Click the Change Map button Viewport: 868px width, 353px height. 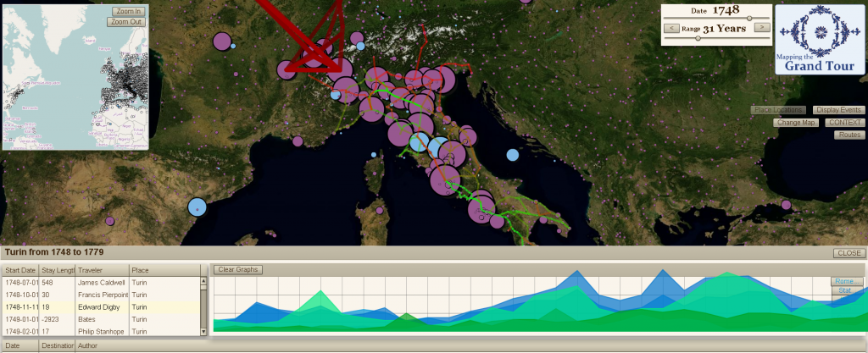point(795,123)
